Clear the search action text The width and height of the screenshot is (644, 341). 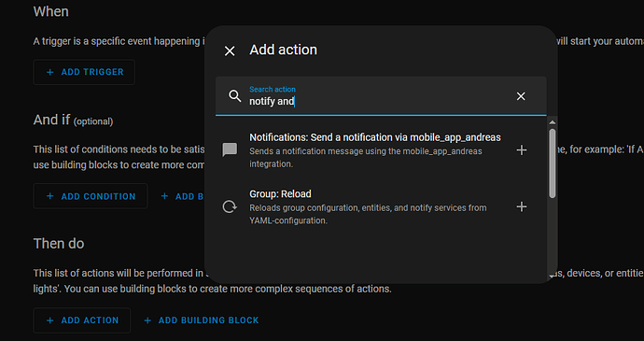pos(521,96)
